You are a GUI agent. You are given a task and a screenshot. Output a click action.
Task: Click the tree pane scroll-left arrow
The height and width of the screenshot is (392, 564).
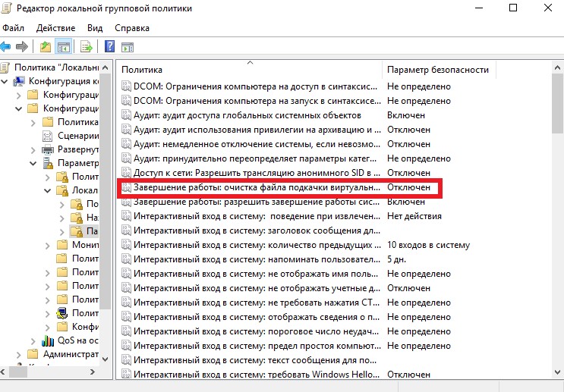point(3,372)
